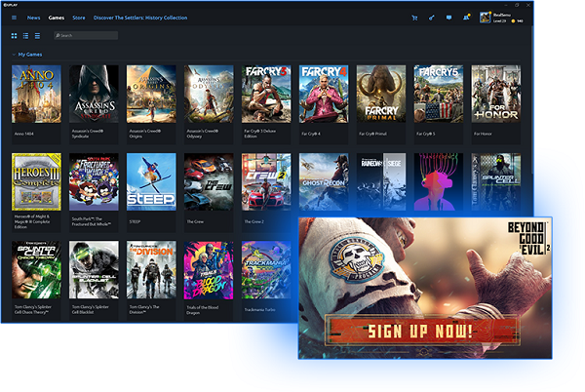The image size is (585, 392).
Task: Switch to large grid view
Action: [14, 35]
